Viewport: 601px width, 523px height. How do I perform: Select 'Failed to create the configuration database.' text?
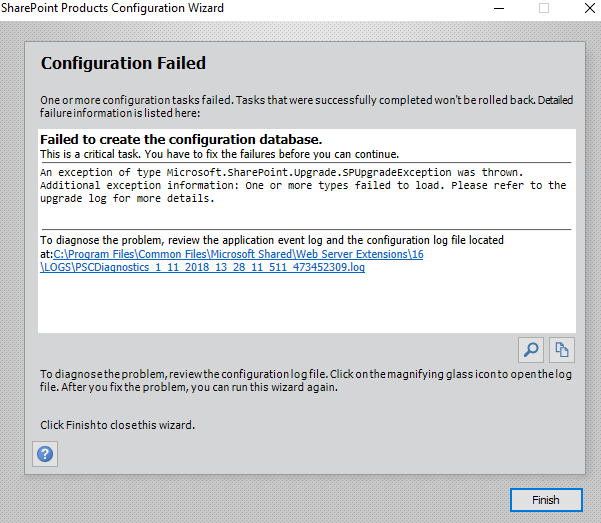181,139
